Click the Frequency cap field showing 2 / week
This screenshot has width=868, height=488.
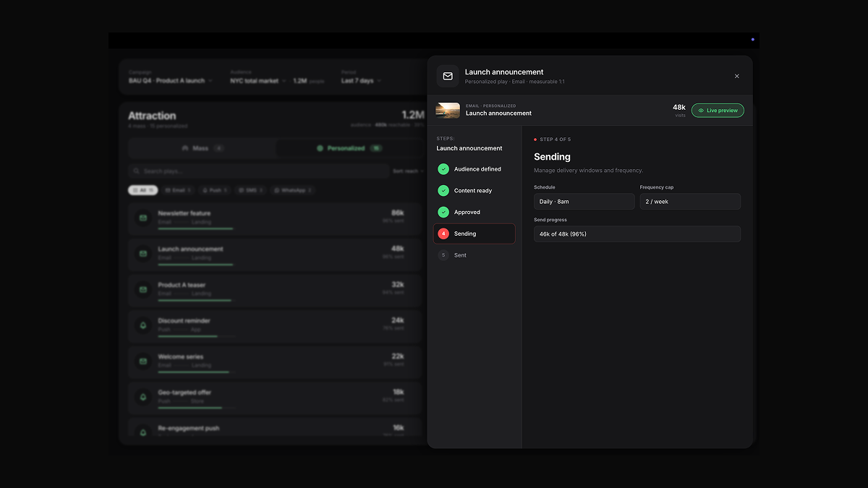690,202
